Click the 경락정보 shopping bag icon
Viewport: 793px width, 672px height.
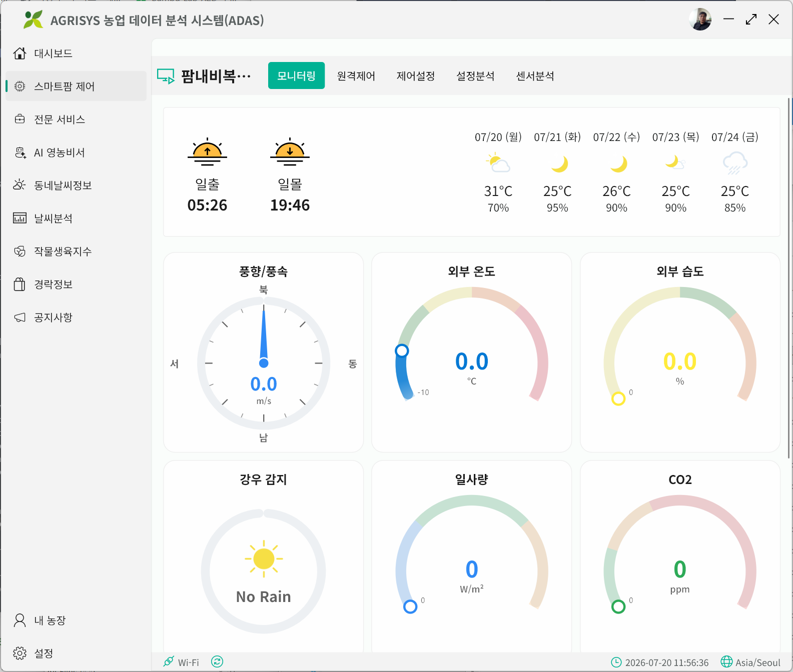coord(20,284)
